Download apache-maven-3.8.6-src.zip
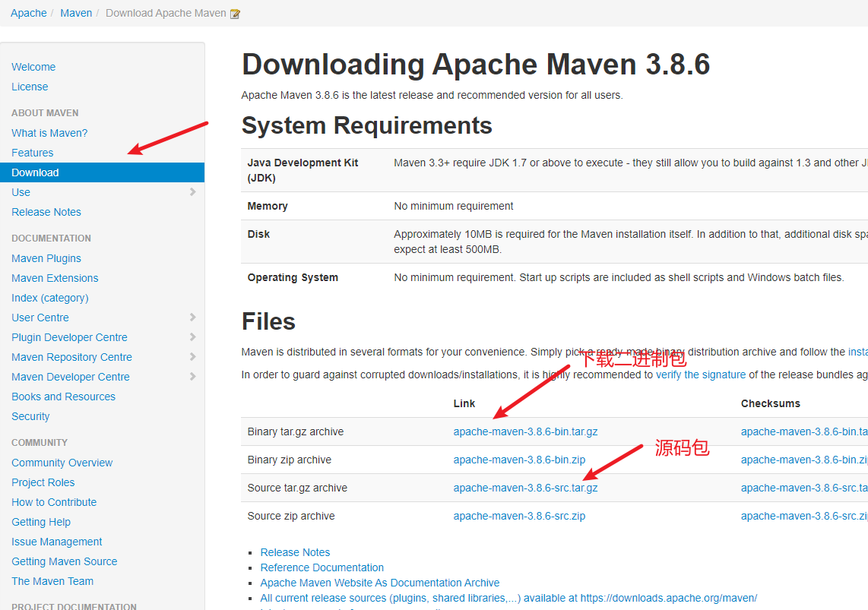Viewport: 868px width, 610px height. click(519, 517)
